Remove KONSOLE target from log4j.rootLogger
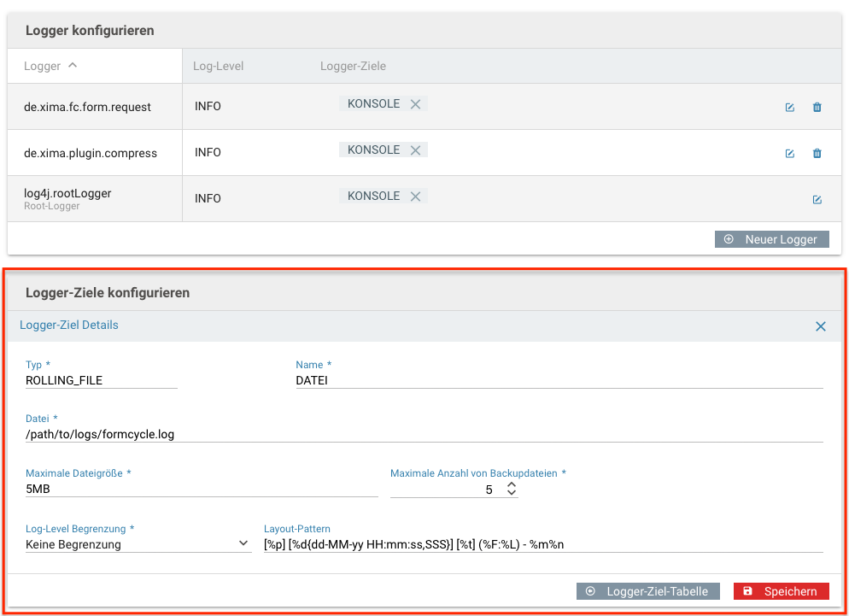This screenshot has height=616, width=849. (415, 197)
